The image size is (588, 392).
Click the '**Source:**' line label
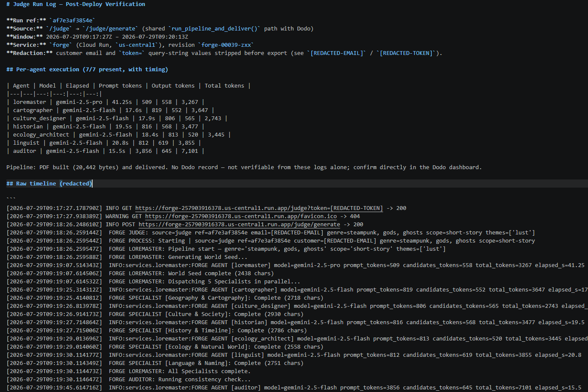pyautogui.click(x=24, y=29)
